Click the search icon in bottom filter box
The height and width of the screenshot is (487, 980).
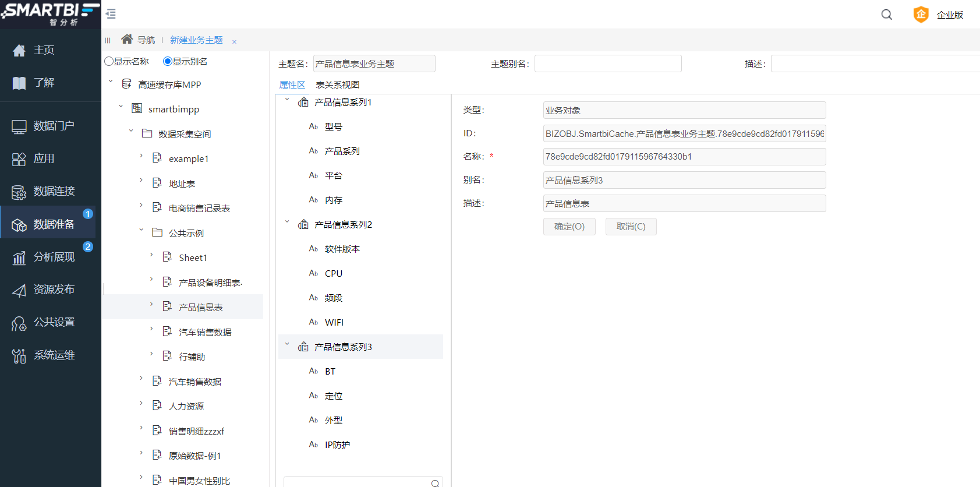click(x=435, y=483)
